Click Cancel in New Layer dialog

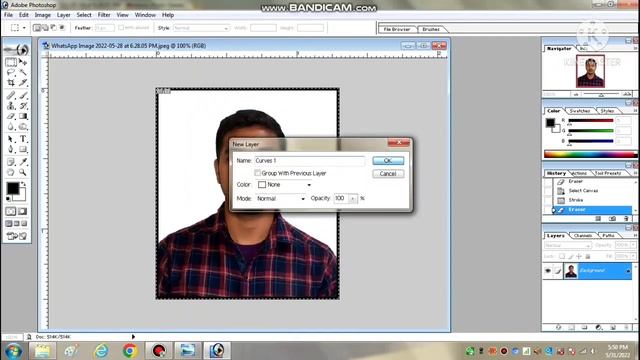(388, 174)
